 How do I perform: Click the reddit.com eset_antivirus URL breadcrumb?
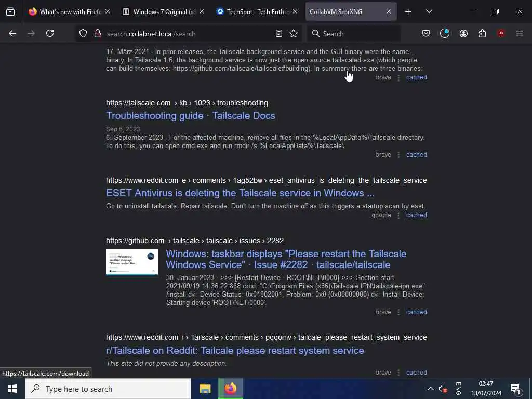pyautogui.click(x=267, y=180)
